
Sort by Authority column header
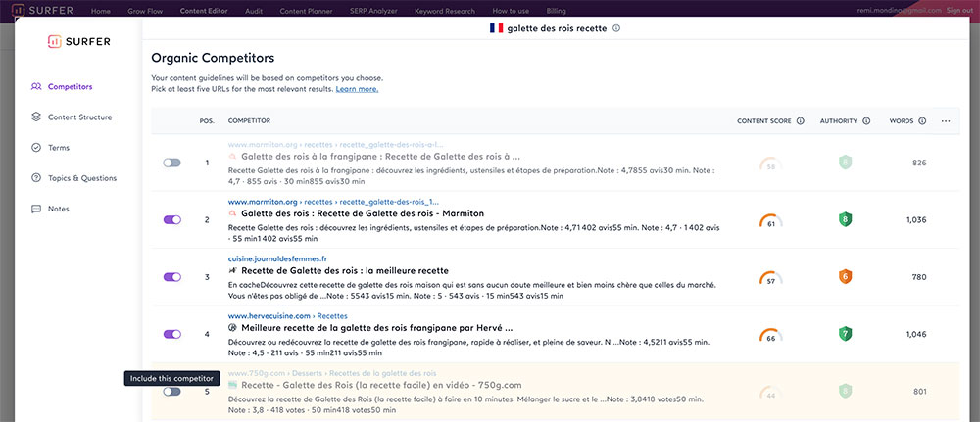point(839,121)
